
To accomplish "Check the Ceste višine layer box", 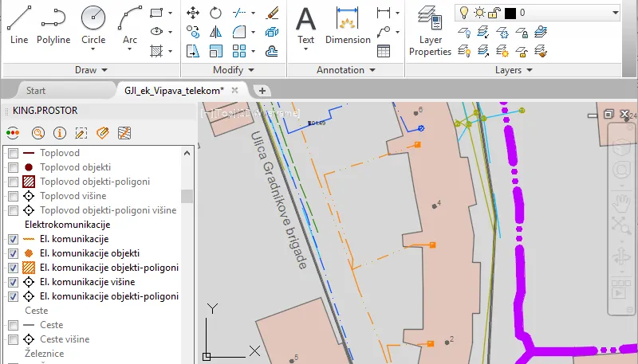I will [x=13, y=339].
